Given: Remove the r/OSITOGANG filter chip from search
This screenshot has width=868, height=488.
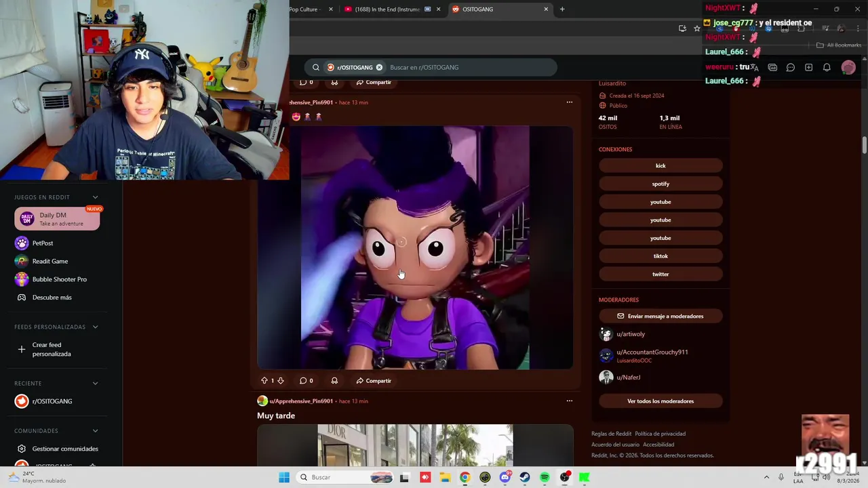Looking at the screenshot, I should (379, 67).
